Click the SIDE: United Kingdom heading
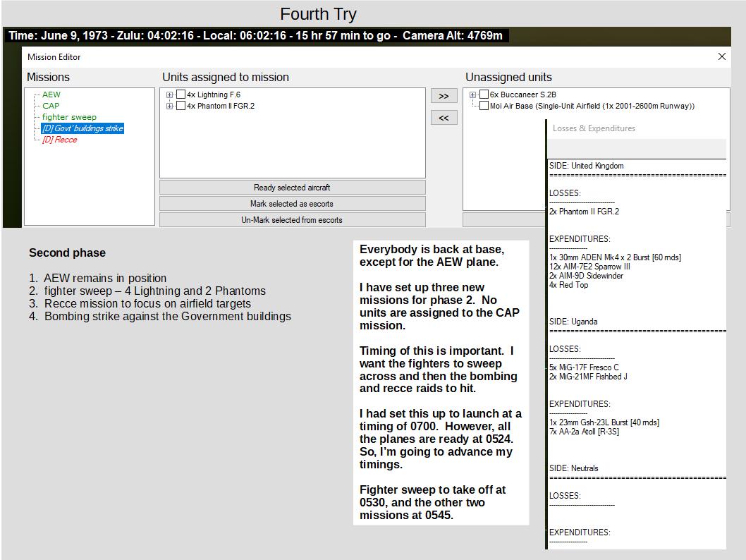The width and height of the screenshot is (746, 560). (x=586, y=166)
